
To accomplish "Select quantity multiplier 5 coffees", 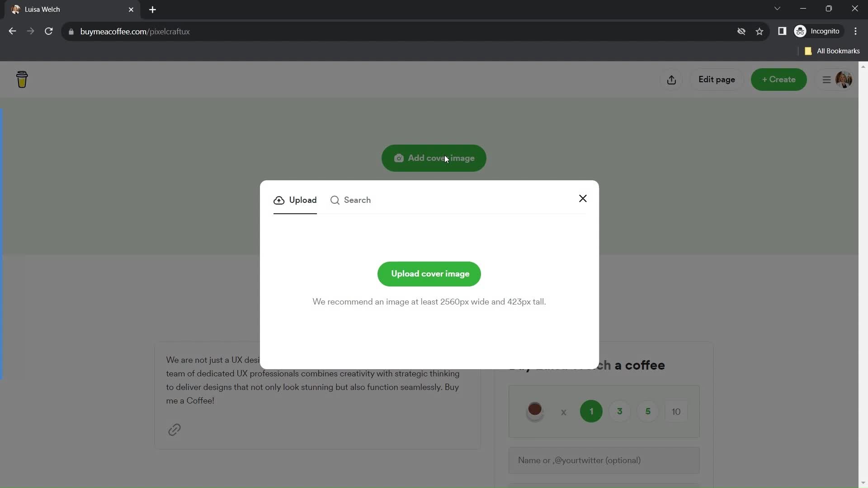I will 647,412.
